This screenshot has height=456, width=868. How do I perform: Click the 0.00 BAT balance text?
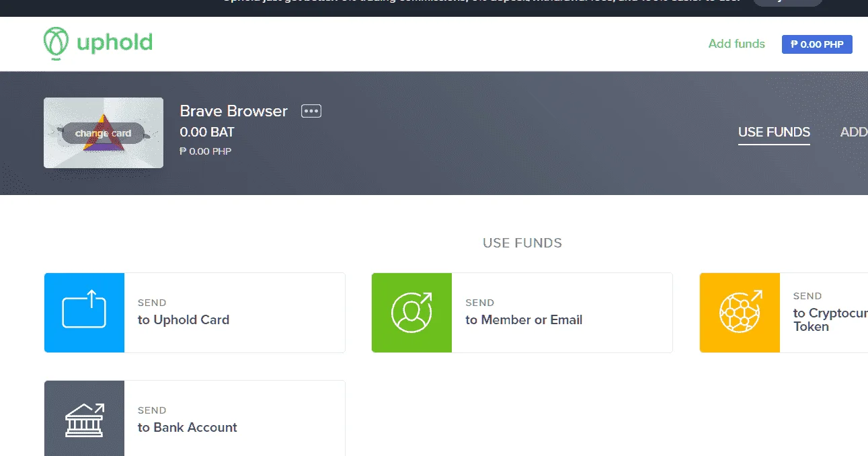coord(207,132)
